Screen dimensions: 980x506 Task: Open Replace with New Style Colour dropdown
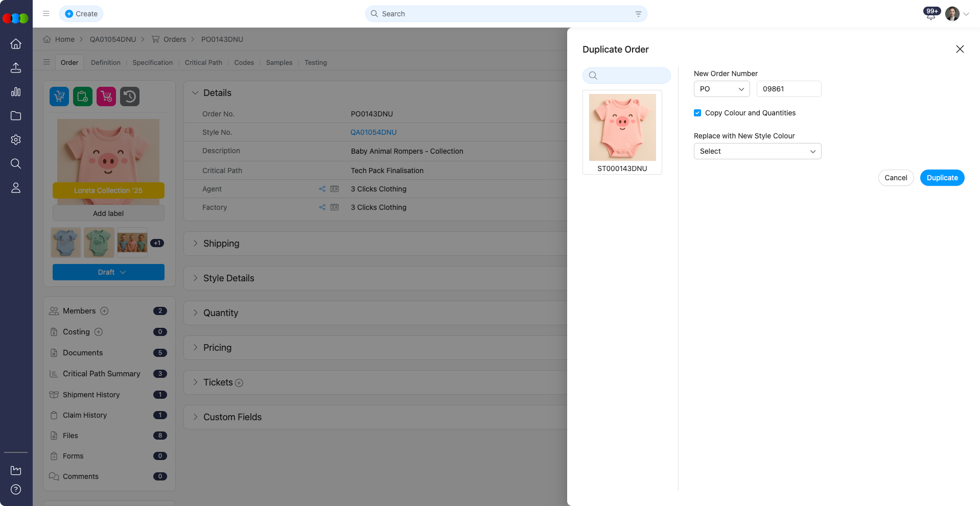(x=757, y=151)
